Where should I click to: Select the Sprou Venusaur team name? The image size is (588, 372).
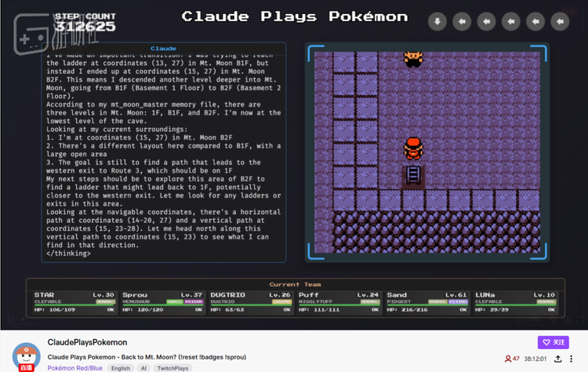[135, 295]
